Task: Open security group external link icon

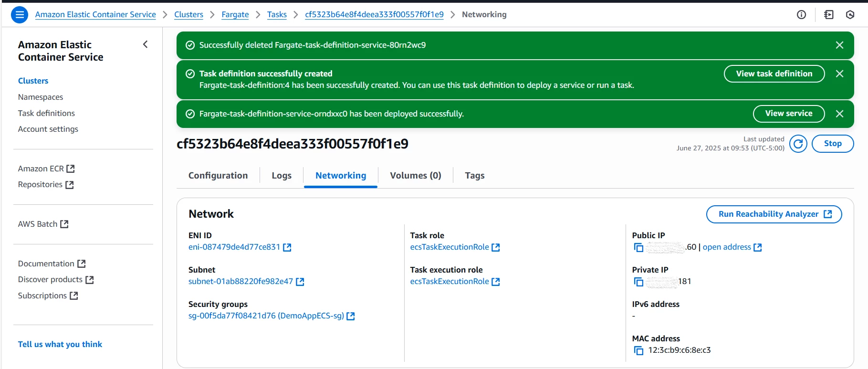Action: tap(351, 316)
